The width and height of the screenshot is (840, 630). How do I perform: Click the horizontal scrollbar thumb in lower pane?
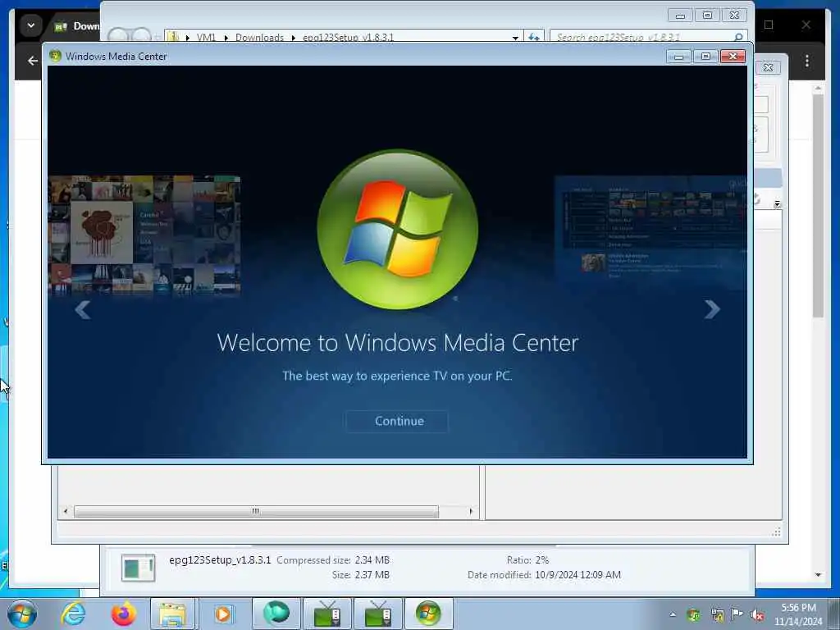coord(256,511)
